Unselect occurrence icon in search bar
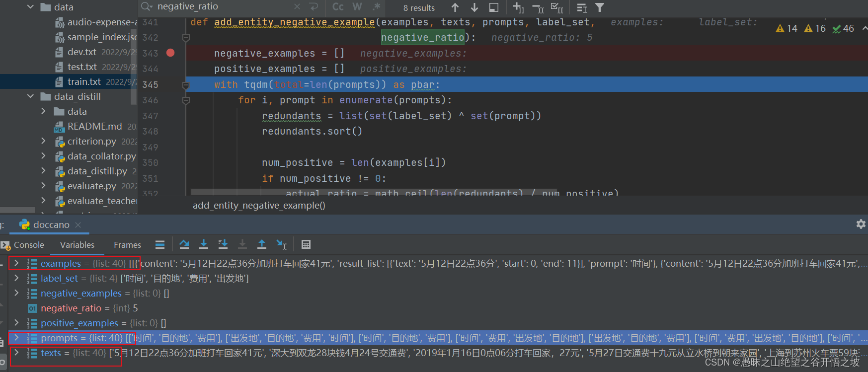Image resolution: width=868 pixels, height=372 pixels. click(x=538, y=8)
